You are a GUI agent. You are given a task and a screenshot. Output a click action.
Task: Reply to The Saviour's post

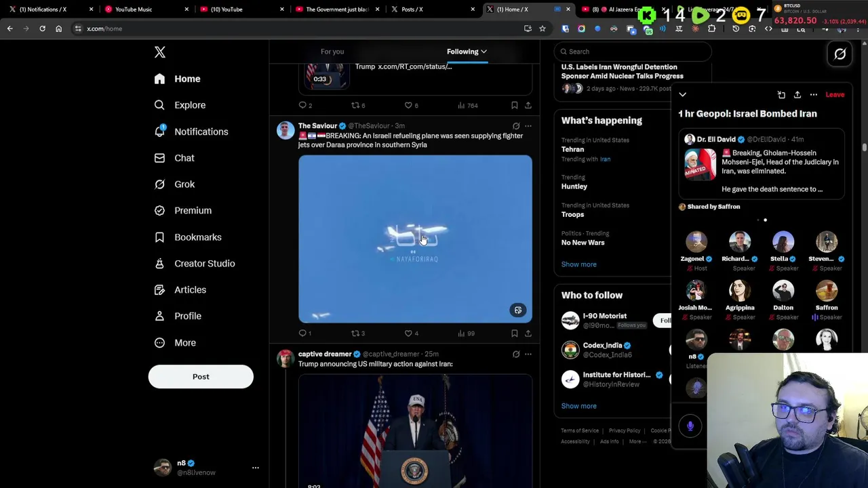(x=305, y=333)
